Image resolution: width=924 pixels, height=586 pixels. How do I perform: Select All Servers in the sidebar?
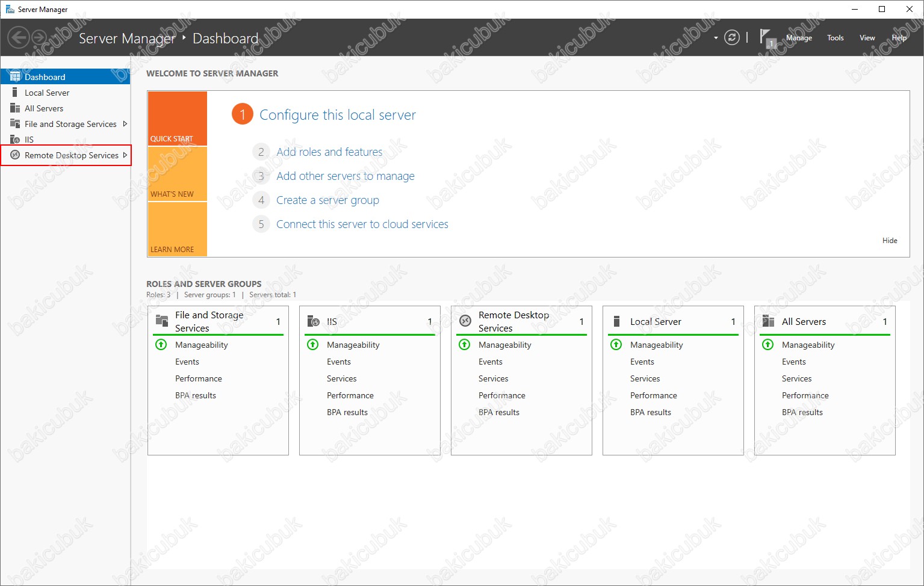point(65,108)
